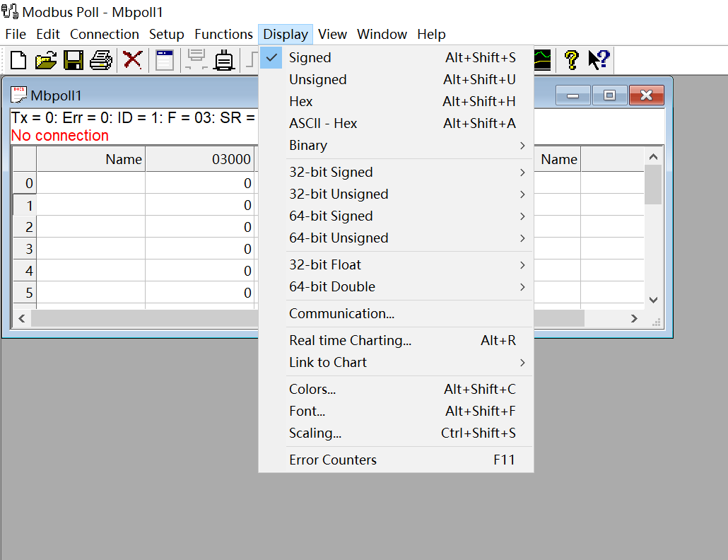Open the Scaling... dialog

point(396,433)
